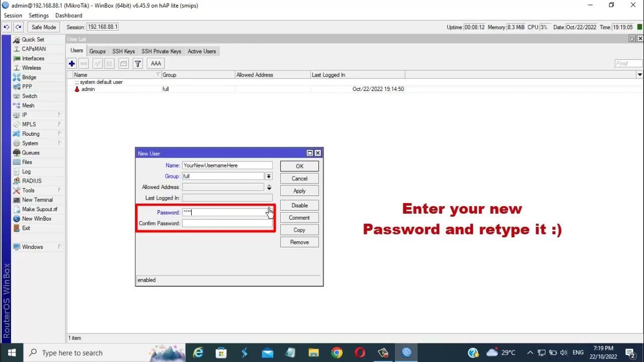Sort by the Last Logged In column
644x362 pixels.
point(358,75)
